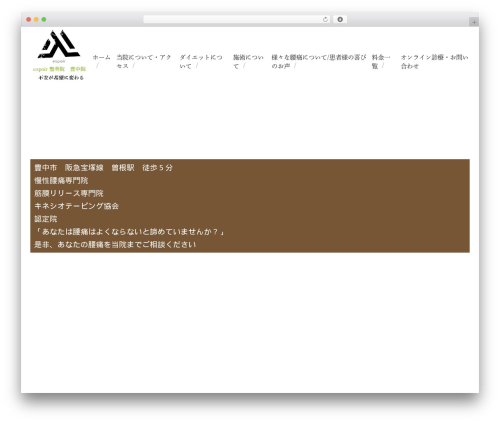Viewport: 500px width, 423px height.
Task: Click the text 筋膜リリース専門院
Action: click(69, 193)
